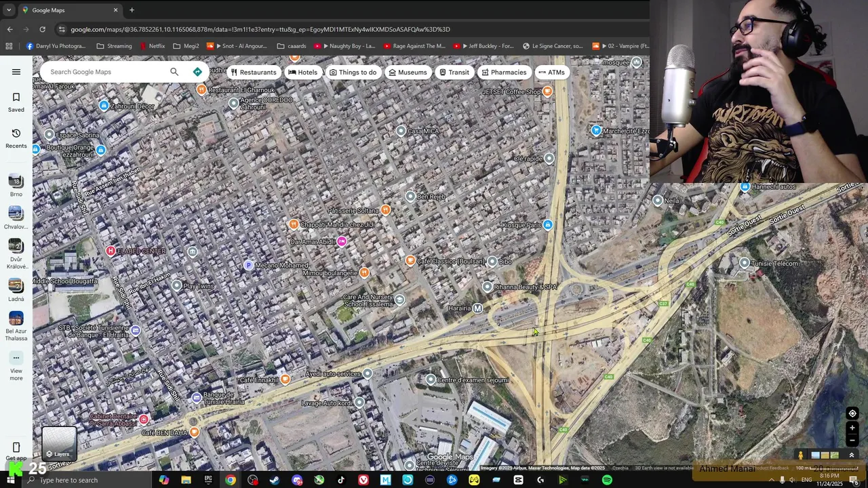Go back with the browser back arrow

tap(9, 29)
